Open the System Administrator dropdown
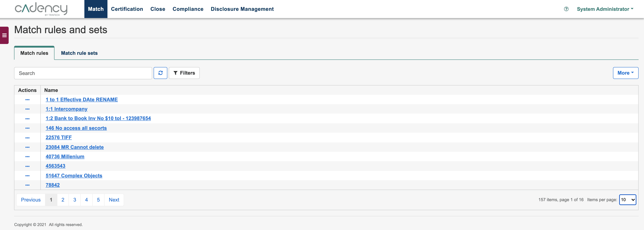Image resolution: width=644 pixels, height=230 pixels. click(605, 9)
